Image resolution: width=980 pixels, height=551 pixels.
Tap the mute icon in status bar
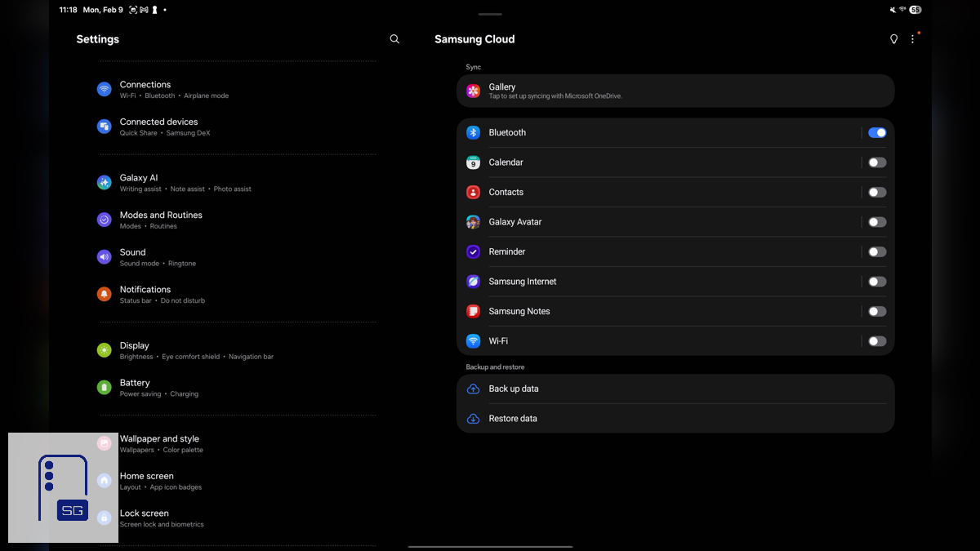click(892, 10)
